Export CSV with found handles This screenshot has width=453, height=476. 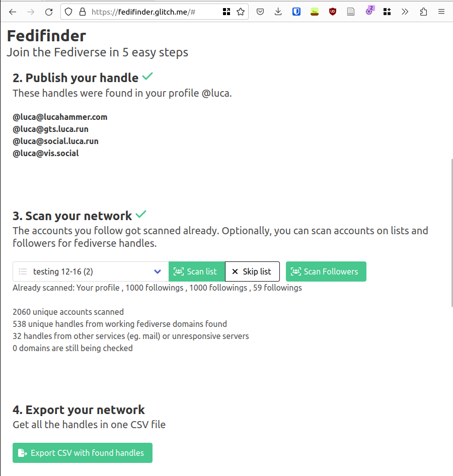[83, 453]
